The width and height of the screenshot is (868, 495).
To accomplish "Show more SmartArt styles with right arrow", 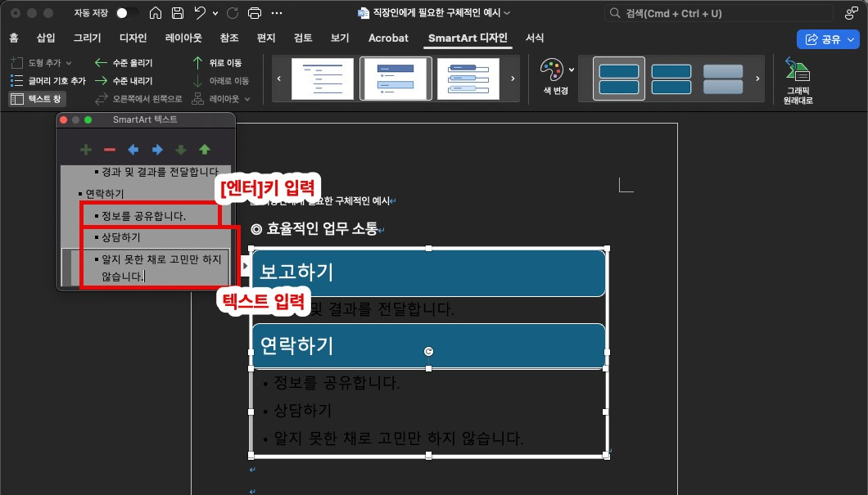I will click(x=757, y=79).
